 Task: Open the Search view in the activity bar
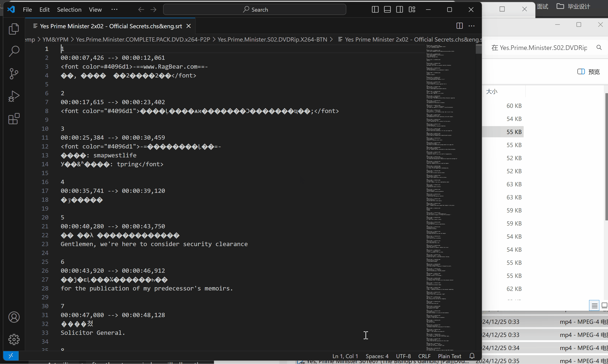(x=14, y=51)
